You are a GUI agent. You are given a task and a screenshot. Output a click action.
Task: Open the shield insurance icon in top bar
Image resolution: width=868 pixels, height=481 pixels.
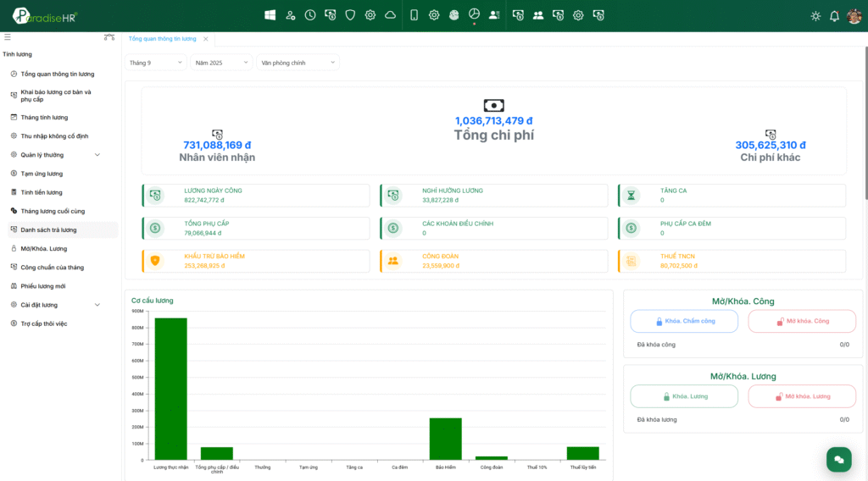(x=350, y=15)
